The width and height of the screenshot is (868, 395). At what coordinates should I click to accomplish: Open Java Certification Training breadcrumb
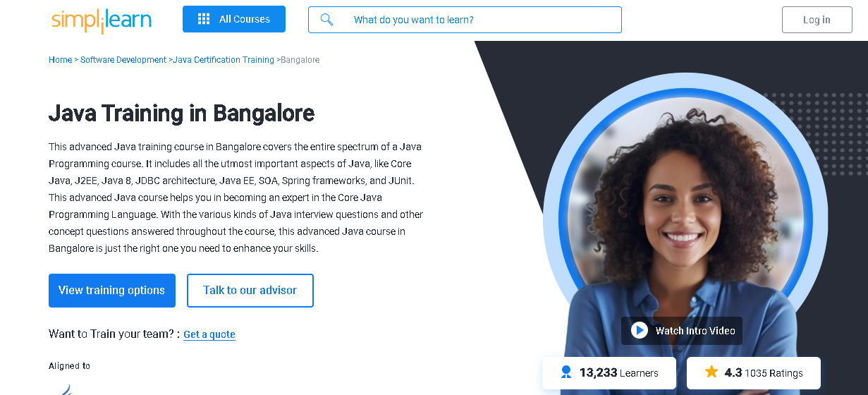coord(224,60)
